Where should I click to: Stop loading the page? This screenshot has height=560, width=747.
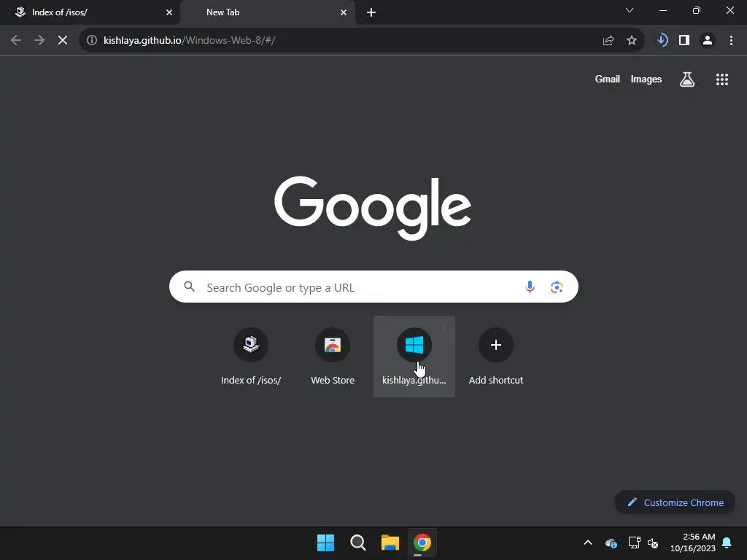tap(63, 41)
